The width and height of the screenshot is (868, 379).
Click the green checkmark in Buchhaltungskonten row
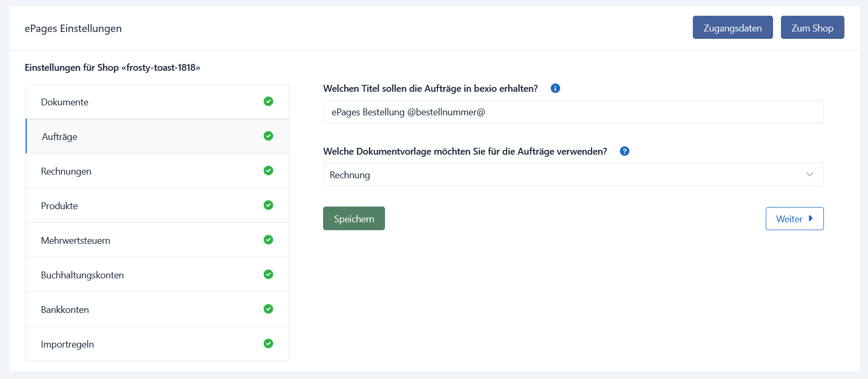[x=269, y=274]
